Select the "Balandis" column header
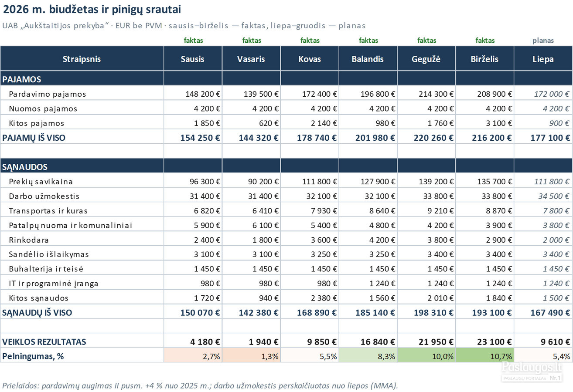573x392 pixels. point(368,59)
